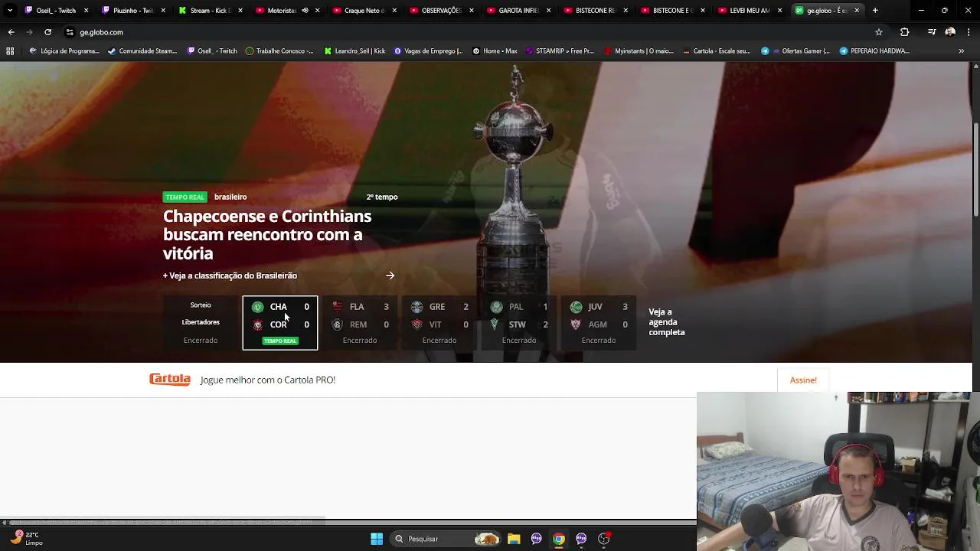Open the Ofertas Gamer bookmark
The width and height of the screenshot is (980, 551).
pos(795,51)
